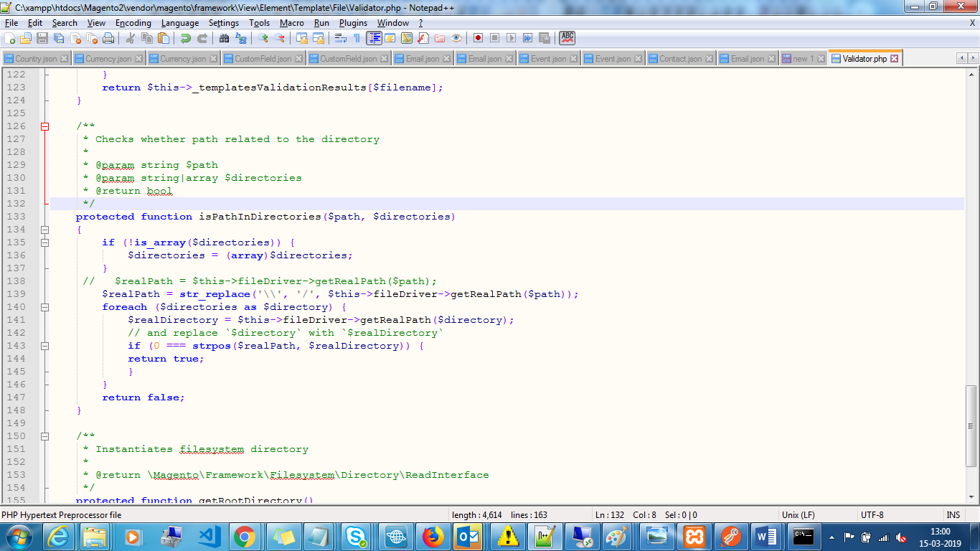Click the Undo arrow icon
This screenshot has width=980, height=551.
[186, 38]
